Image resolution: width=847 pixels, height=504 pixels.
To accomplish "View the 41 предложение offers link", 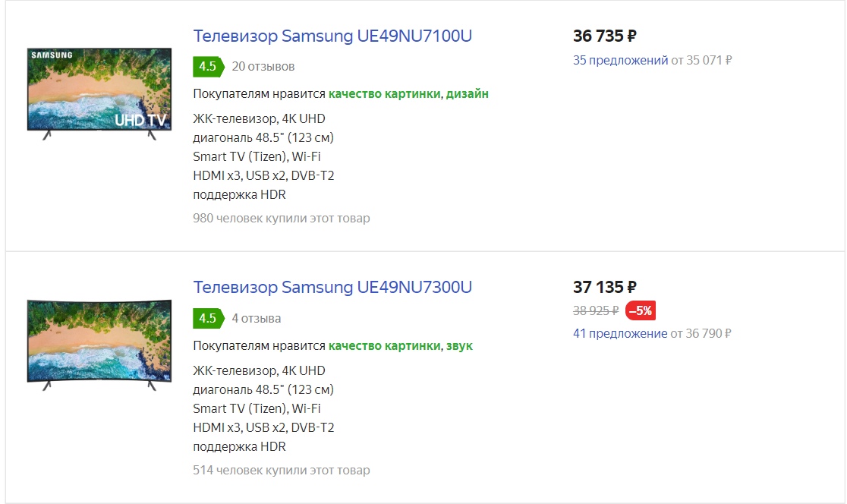I will (x=620, y=333).
